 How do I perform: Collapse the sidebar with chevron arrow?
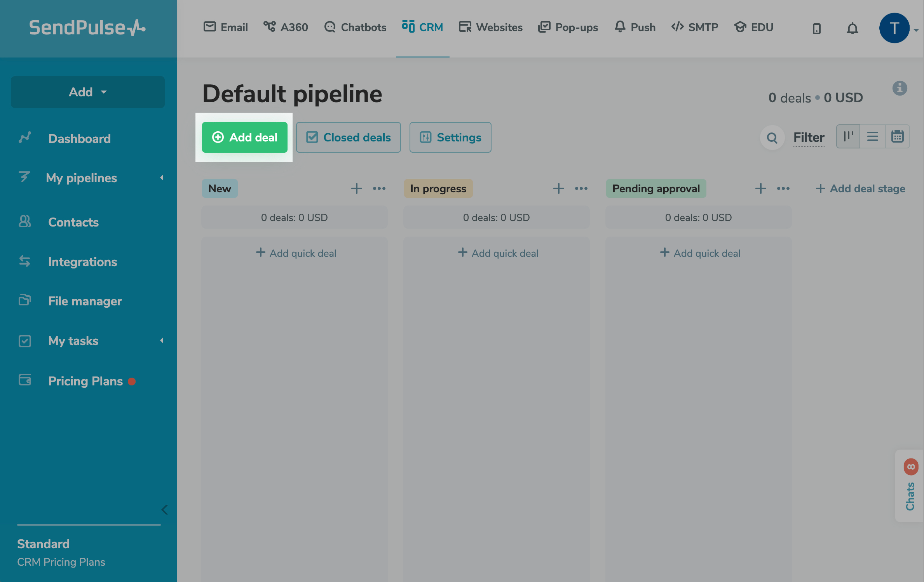165,509
